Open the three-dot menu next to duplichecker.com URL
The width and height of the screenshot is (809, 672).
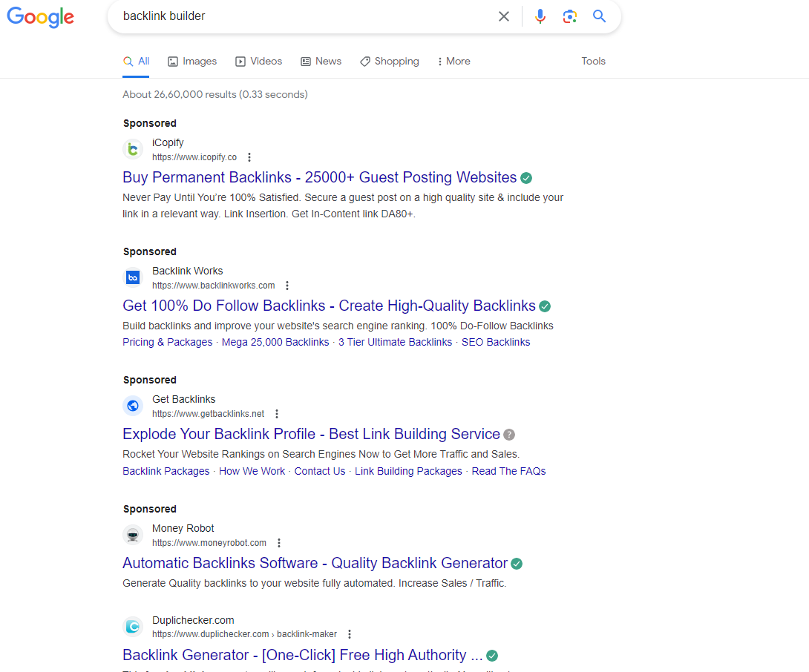[350, 634]
